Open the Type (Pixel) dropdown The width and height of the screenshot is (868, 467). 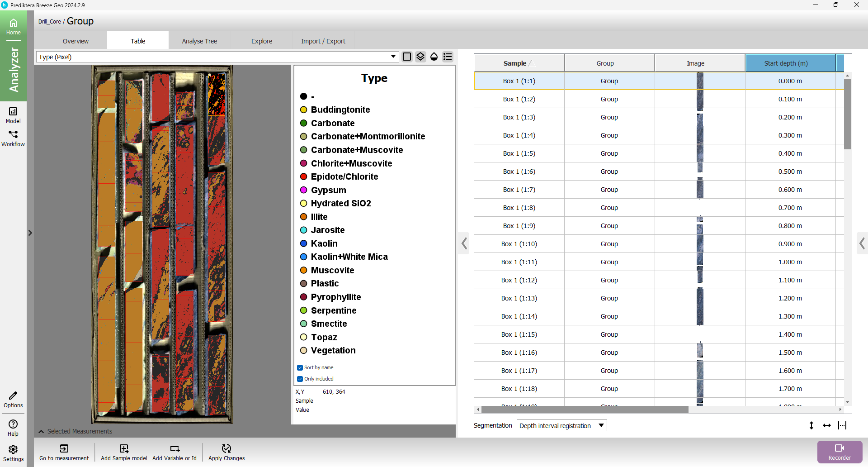[x=217, y=57]
